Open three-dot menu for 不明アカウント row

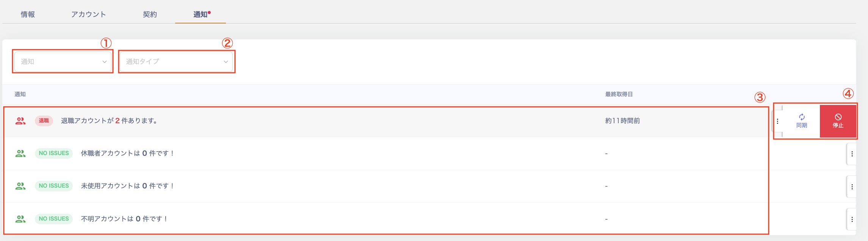pos(852,219)
